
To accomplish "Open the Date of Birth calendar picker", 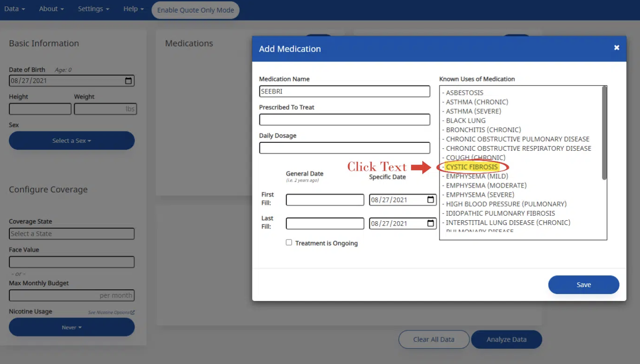I will (128, 81).
